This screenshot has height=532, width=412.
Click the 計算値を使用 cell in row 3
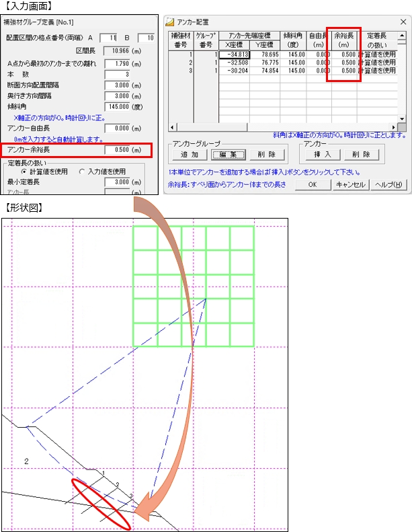click(x=377, y=71)
